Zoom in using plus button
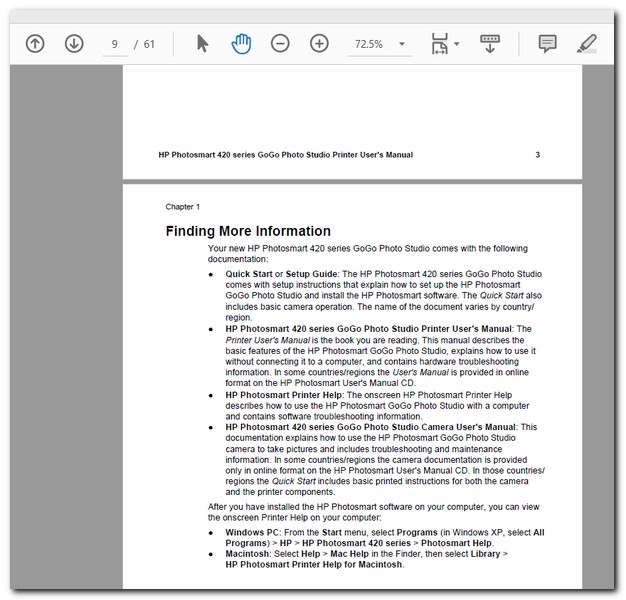The image size is (626, 600). 319,44
